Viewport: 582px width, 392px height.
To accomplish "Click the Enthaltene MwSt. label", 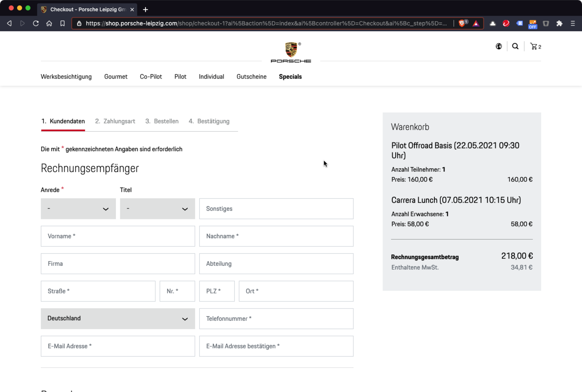I will pyautogui.click(x=415, y=267).
